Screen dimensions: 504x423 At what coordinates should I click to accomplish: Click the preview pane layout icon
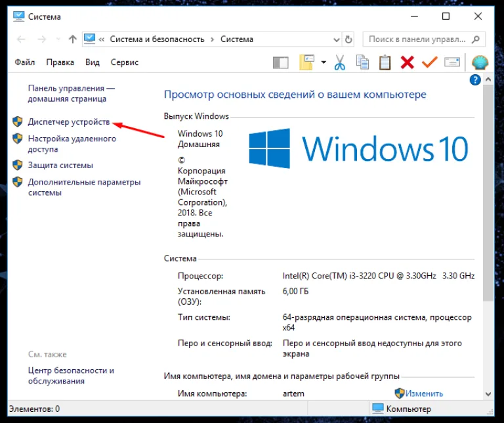281,62
